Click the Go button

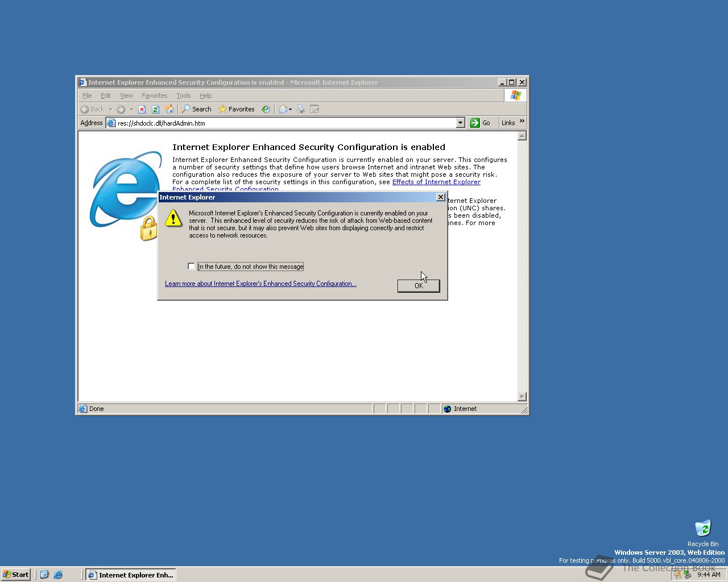click(480, 123)
